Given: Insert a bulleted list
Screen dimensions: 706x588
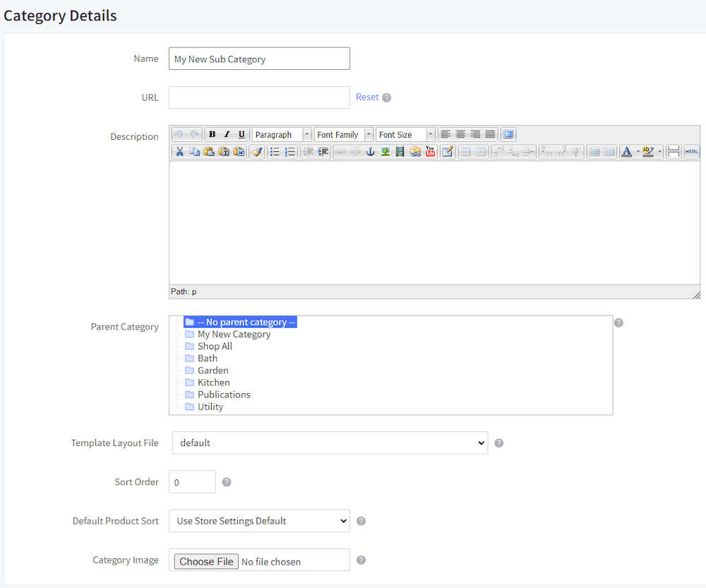Looking at the screenshot, I should click(275, 152).
